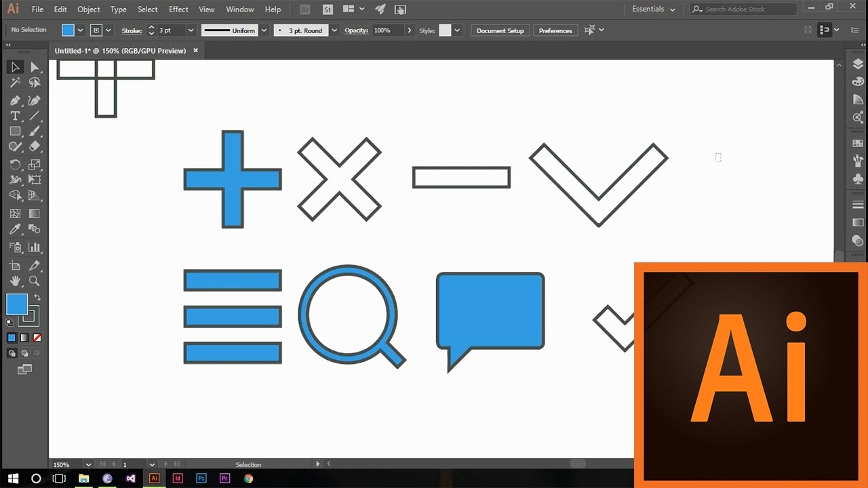
Task: Open the zoom level dropdown
Action: tap(89, 464)
